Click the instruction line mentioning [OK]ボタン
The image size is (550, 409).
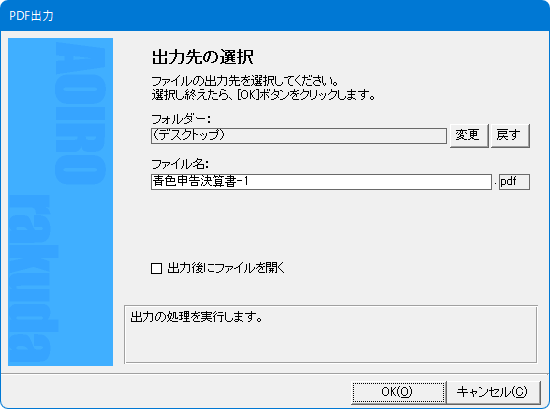263,95
